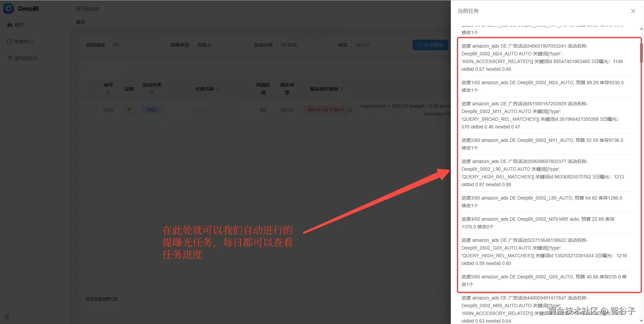Sort by 活动分类 column arrows
The image size is (644, 324).
coord(152,93)
